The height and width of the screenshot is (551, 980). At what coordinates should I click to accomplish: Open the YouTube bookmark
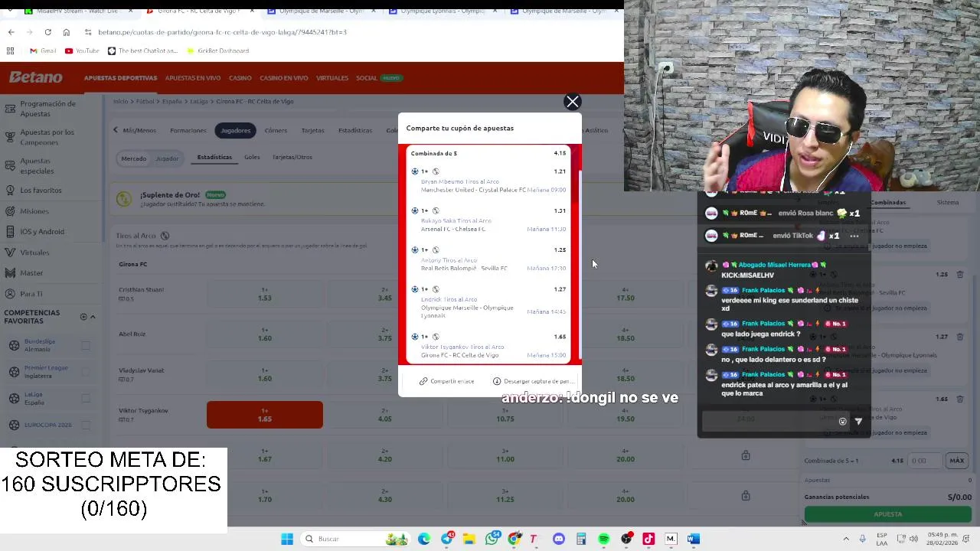point(82,51)
